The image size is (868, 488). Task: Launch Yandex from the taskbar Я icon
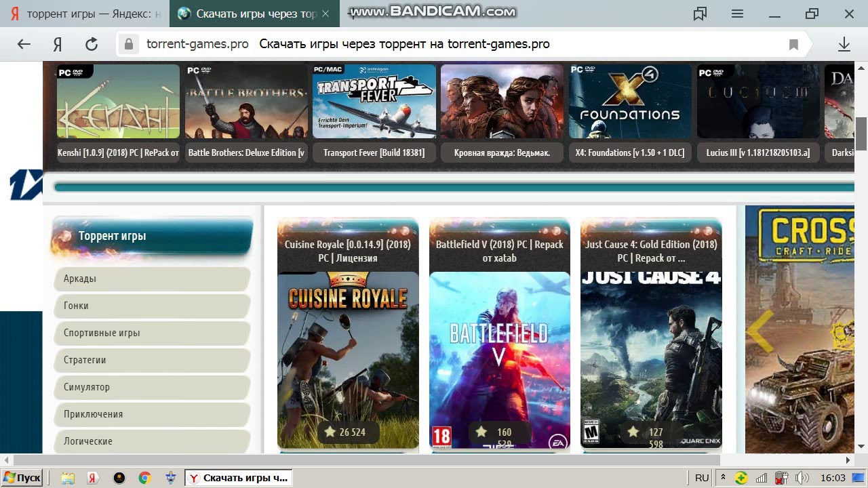click(x=94, y=478)
